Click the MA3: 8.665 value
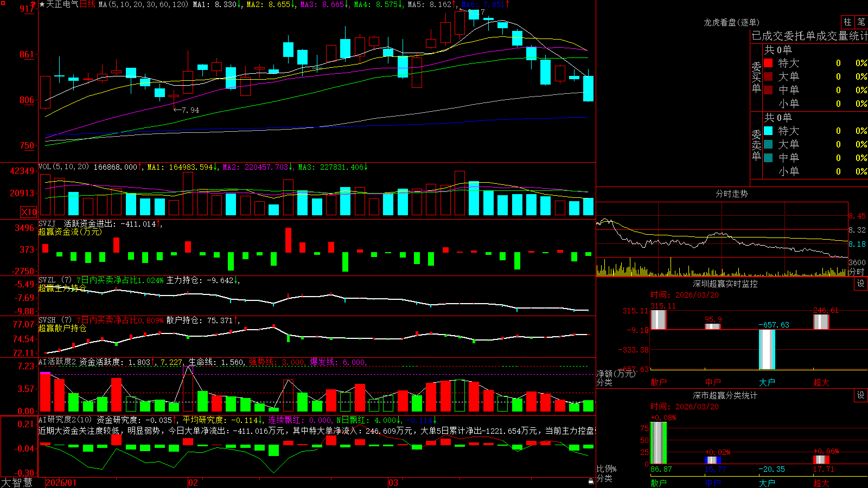Screen dimensions: 868x488 [322, 4]
